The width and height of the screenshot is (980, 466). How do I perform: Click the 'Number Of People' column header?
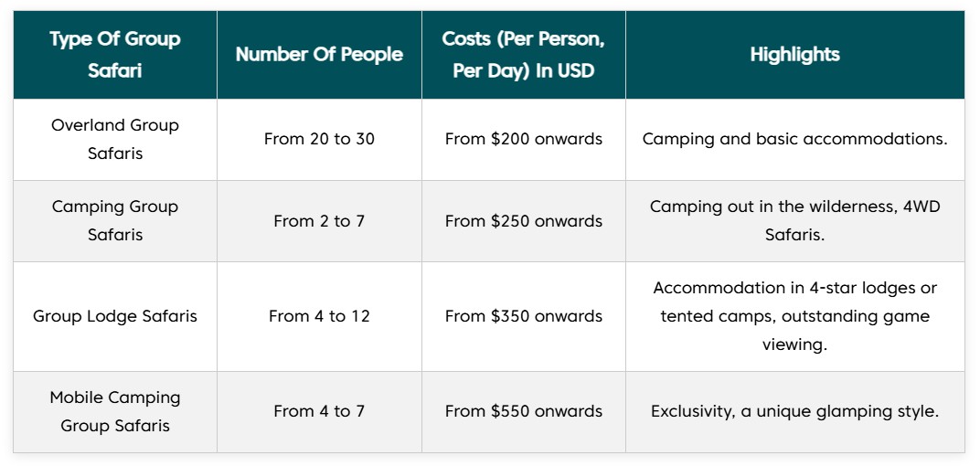tap(319, 54)
